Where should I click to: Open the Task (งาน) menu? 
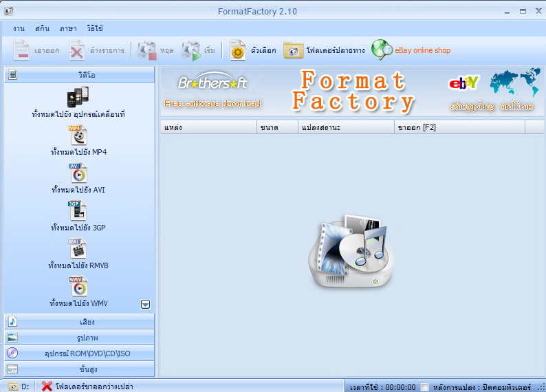click(x=19, y=29)
